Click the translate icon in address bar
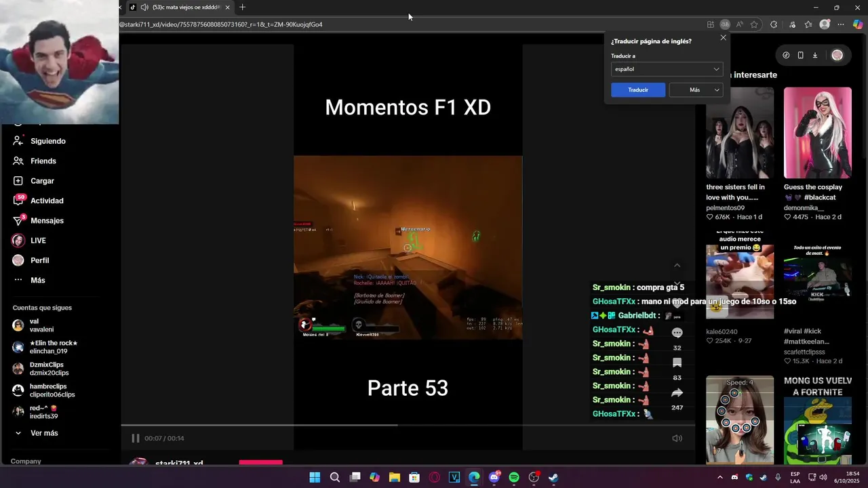 click(725, 24)
